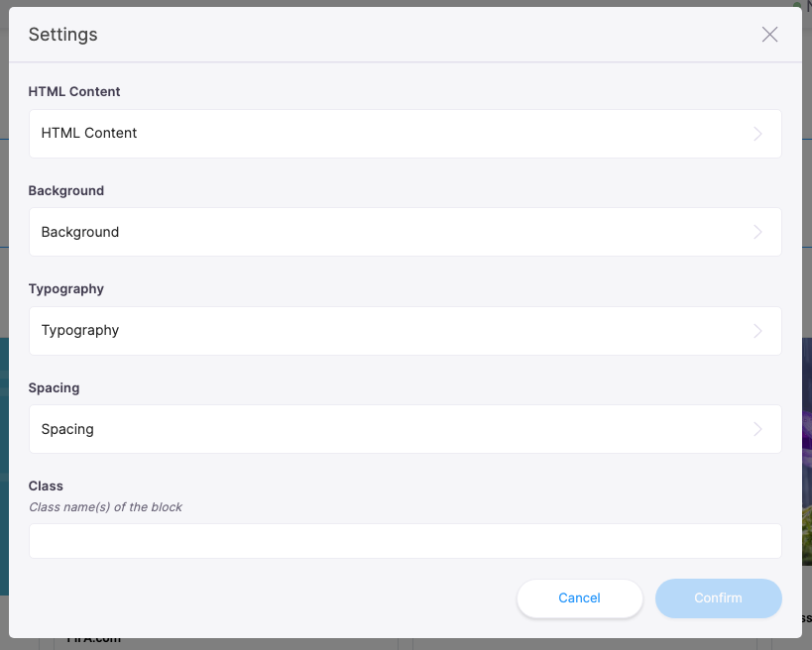Click the chevron on the HTML Content row

(756, 133)
